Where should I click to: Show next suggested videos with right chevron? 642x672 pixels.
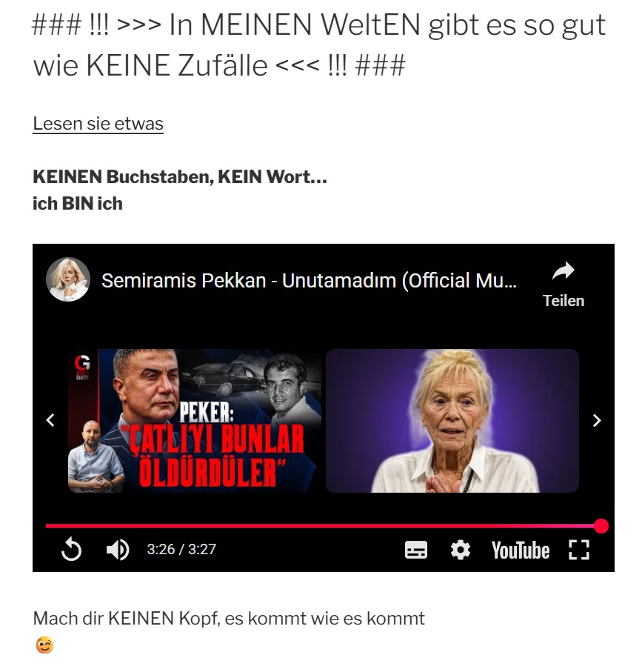(597, 420)
